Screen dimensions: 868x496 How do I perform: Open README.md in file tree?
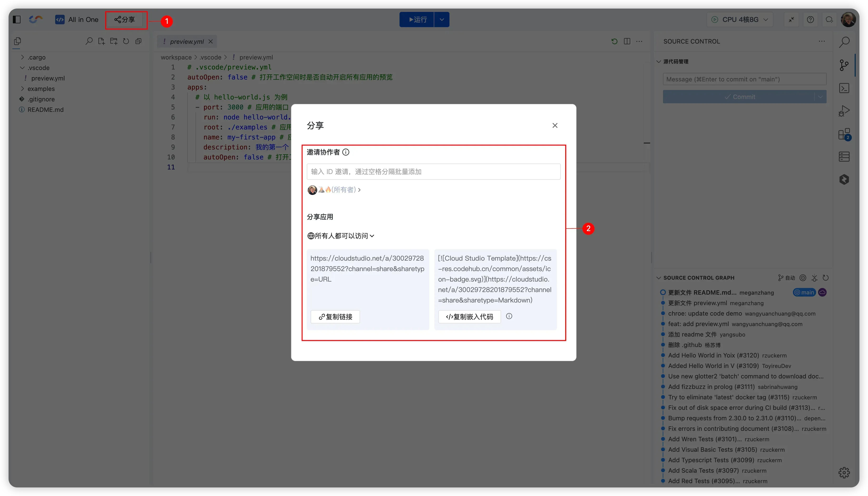pos(45,110)
